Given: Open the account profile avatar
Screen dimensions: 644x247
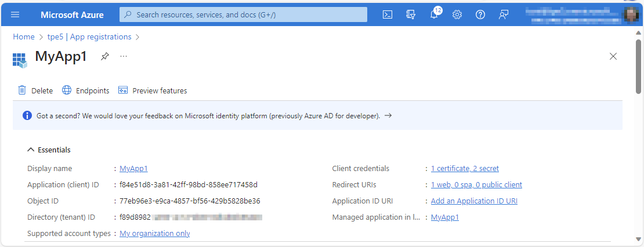Looking at the screenshot, I should [x=631, y=14].
